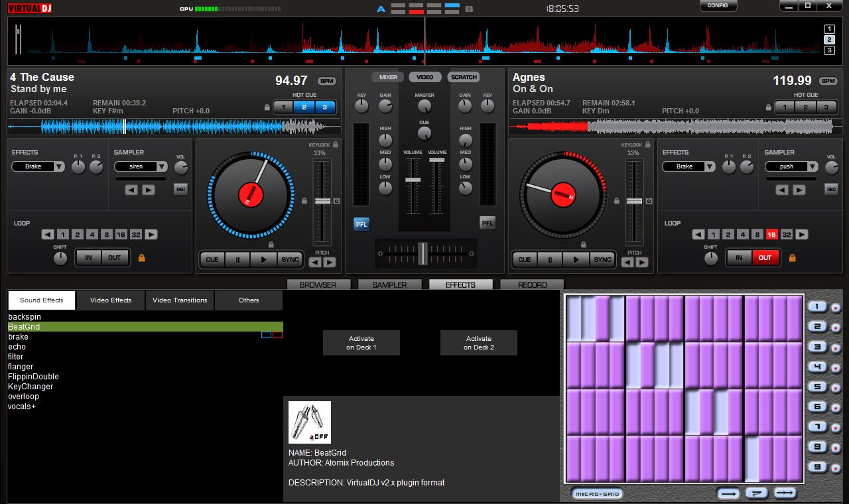
Task: Activate BeatGrid on Deck 2
Action: [479, 343]
